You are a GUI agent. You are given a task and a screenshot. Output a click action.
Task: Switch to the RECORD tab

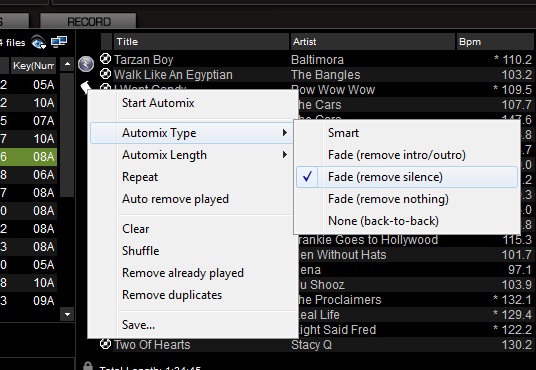pyautogui.click(x=89, y=21)
